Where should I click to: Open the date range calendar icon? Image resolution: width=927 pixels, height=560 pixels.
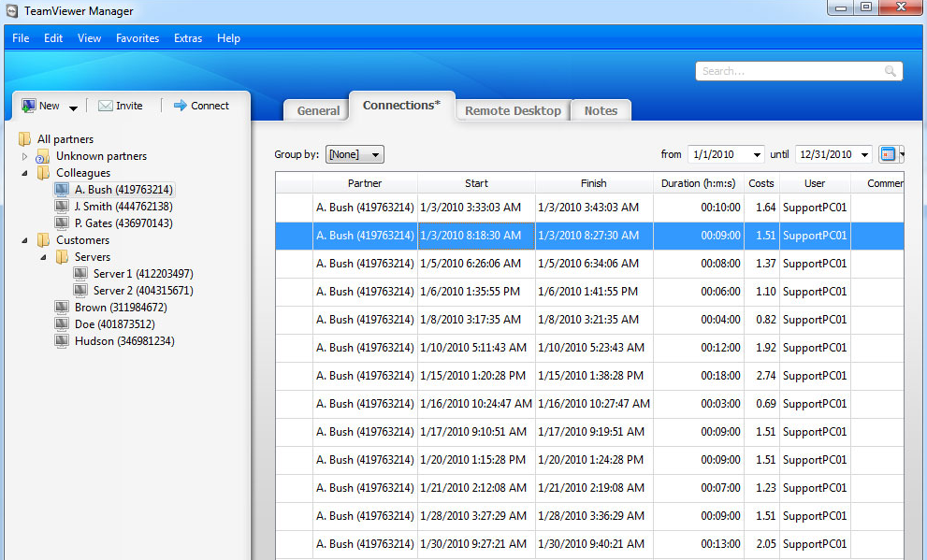pyautogui.click(x=888, y=154)
